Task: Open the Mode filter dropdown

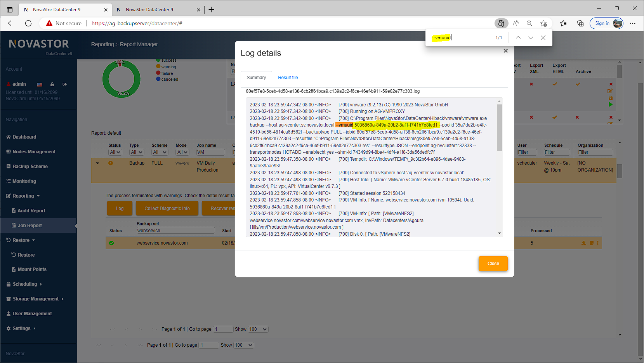Action: pyautogui.click(x=182, y=152)
